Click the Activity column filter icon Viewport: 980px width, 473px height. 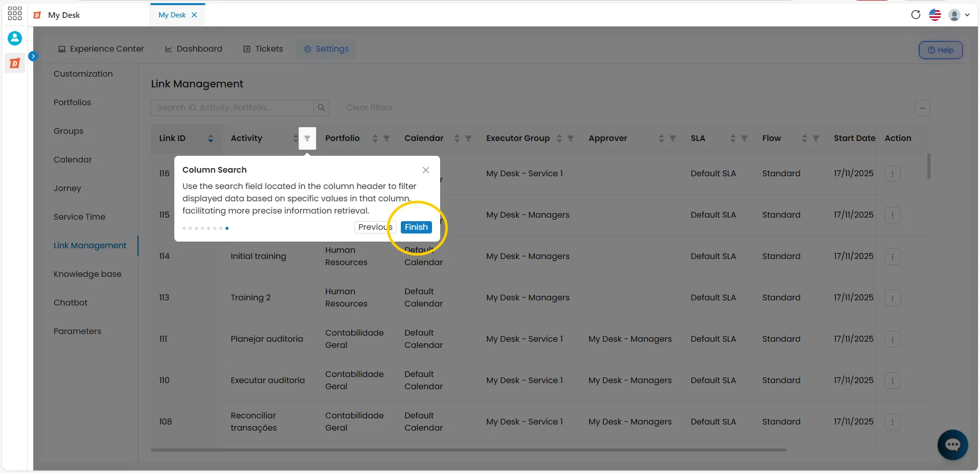coord(307,138)
